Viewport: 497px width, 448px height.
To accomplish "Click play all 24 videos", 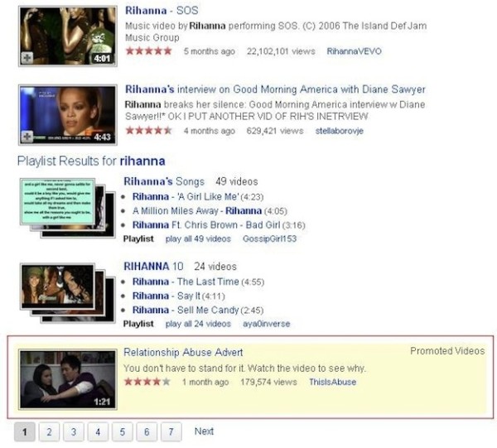I will pos(198,324).
